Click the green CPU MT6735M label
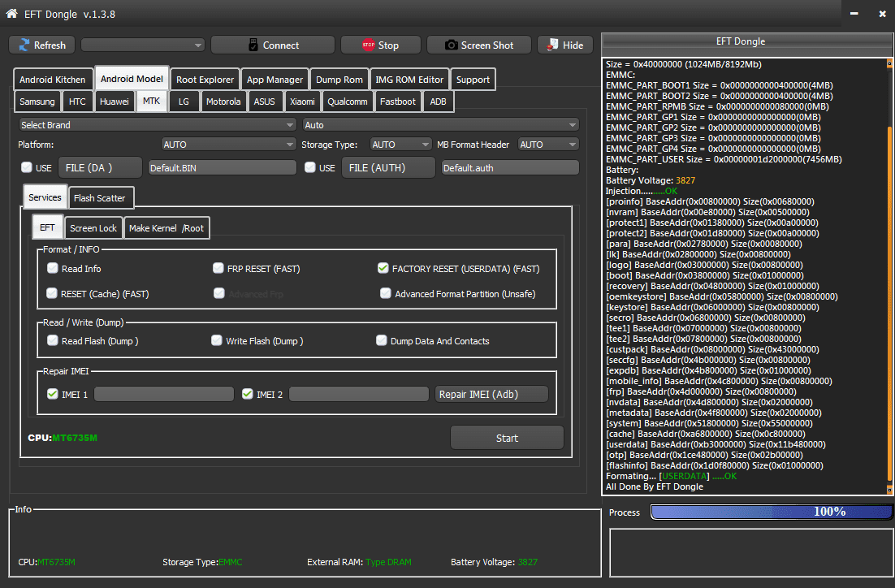 pyautogui.click(x=74, y=438)
